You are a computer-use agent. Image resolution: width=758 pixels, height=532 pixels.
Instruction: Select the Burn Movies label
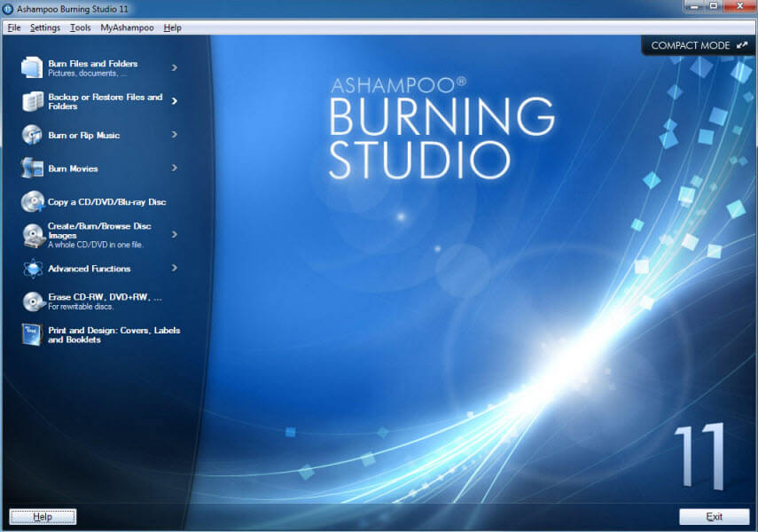[x=73, y=168]
